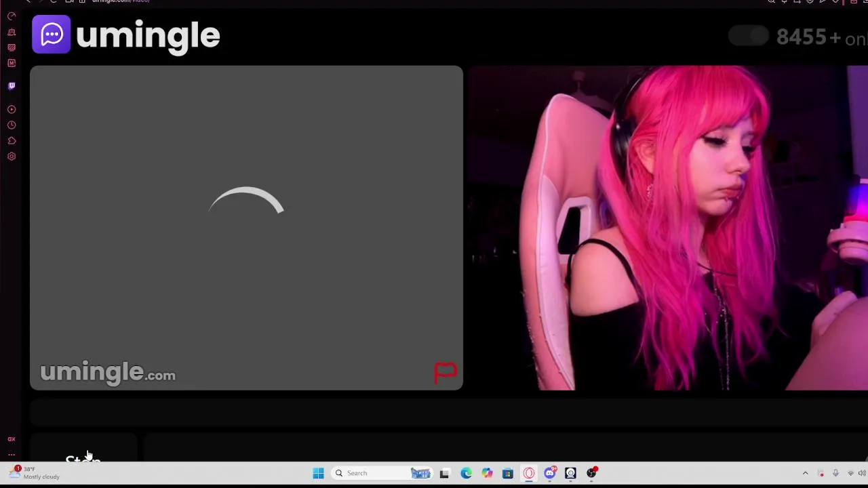The width and height of the screenshot is (868, 488).
Task: Open sidebar three-dots more options
Action: tap(12, 455)
